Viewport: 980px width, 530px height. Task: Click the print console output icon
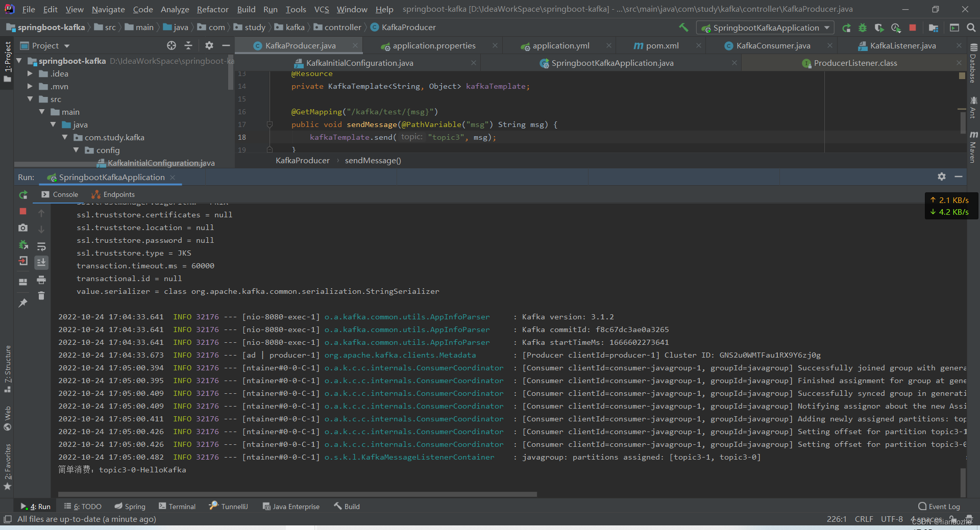(41, 280)
